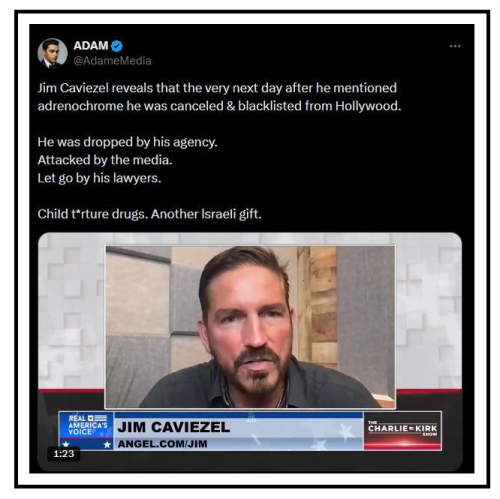Open the three-dot more options menu
This screenshot has height=499, width=500.
tap(455, 46)
